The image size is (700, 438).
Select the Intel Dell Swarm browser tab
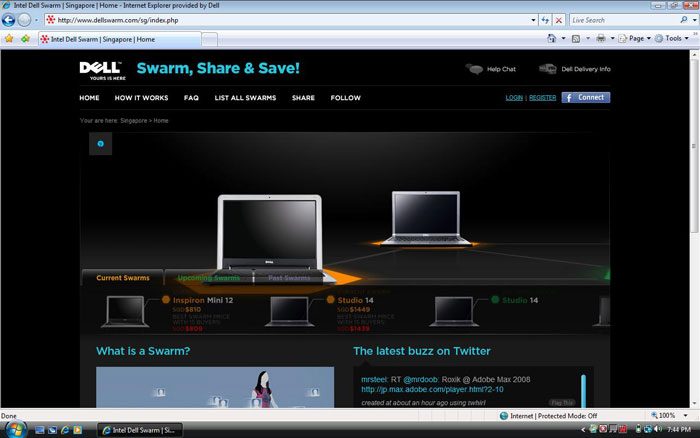coord(120,39)
